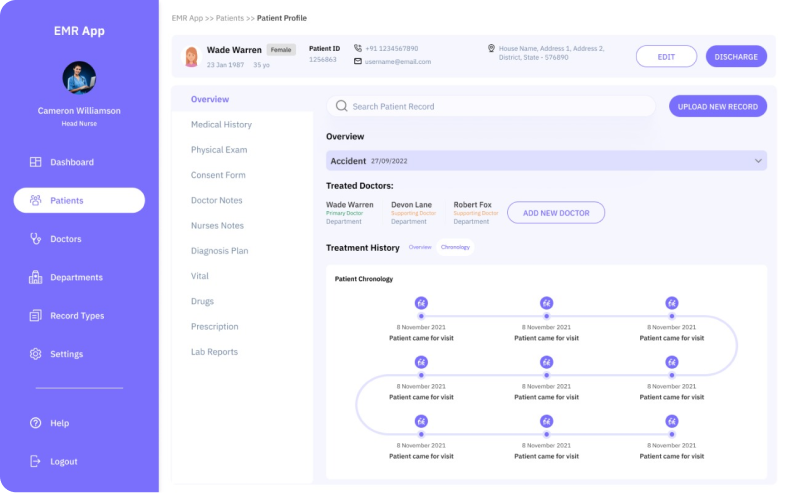Click the Doctors stethoscope icon
Image resolution: width=788 pixels, height=493 pixels.
(x=35, y=239)
